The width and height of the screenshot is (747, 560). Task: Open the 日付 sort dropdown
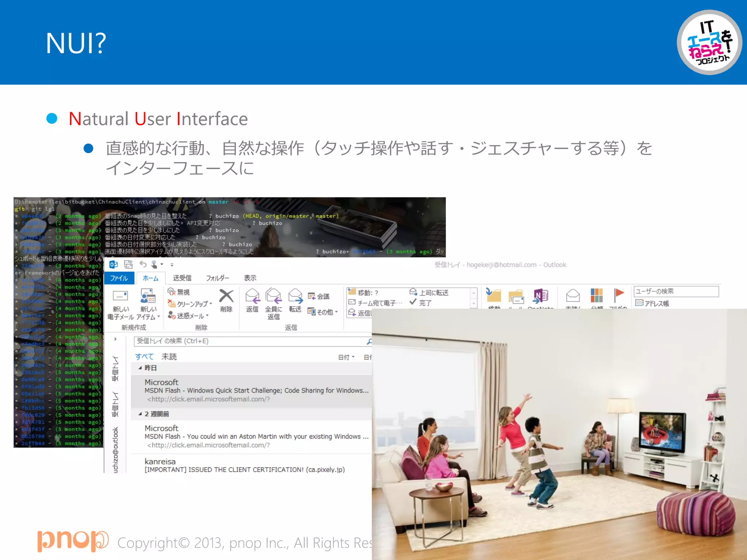tap(346, 357)
